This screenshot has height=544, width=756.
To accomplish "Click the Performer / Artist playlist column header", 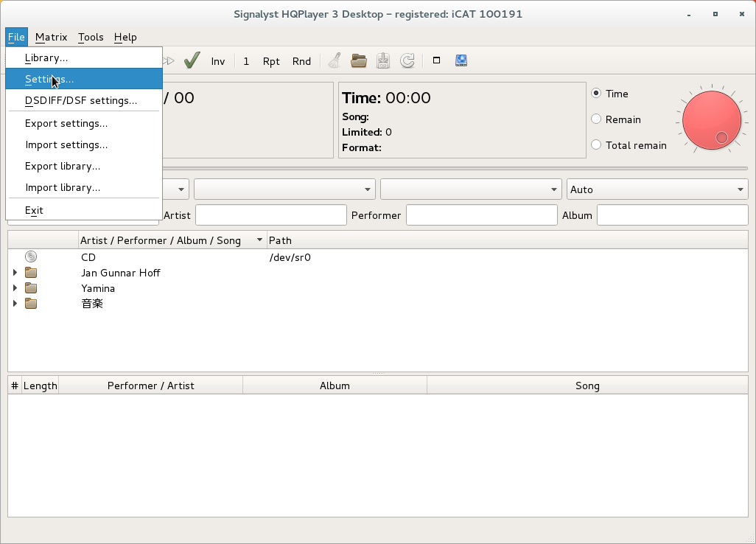I will tap(150, 386).
